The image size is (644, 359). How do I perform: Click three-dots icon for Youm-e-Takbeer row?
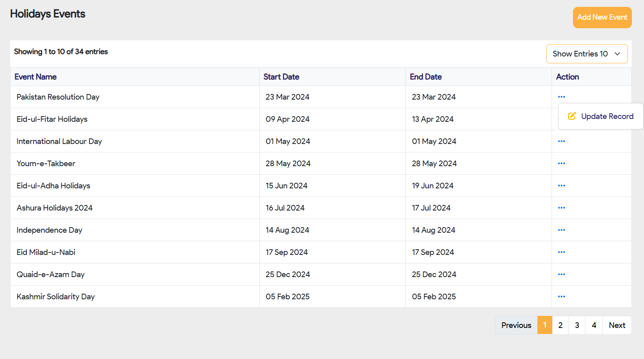561,163
